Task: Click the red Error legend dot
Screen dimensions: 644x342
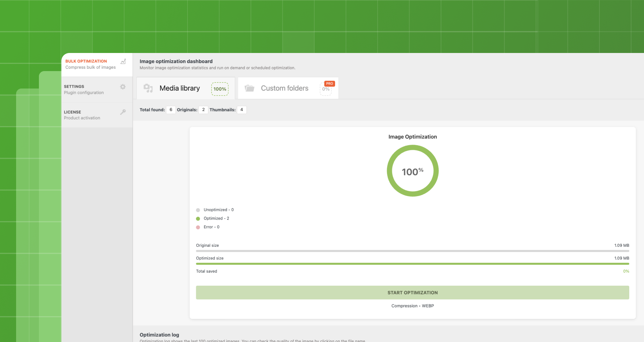Action: pos(198,227)
